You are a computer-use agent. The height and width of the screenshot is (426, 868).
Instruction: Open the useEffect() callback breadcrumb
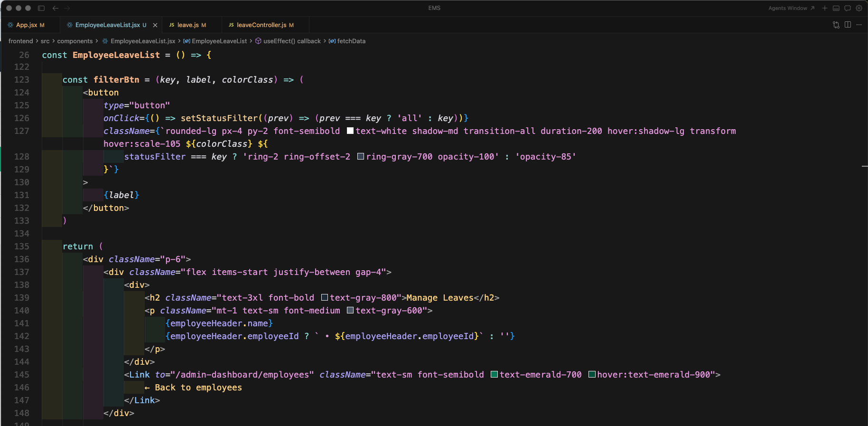click(292, 41)
